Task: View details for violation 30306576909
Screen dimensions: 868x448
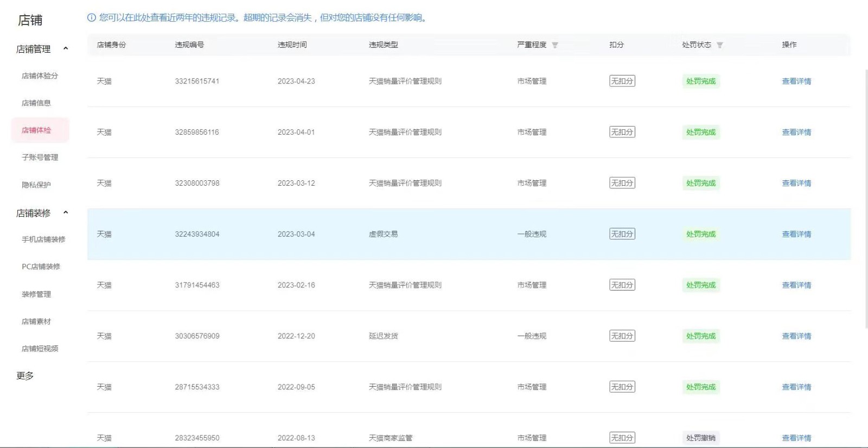Action: tap(796, 336)
